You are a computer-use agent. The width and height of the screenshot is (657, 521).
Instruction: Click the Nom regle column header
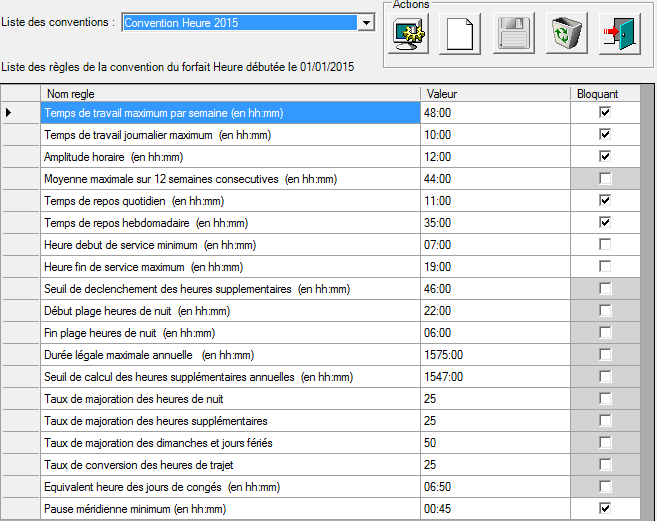click(230, 94)
